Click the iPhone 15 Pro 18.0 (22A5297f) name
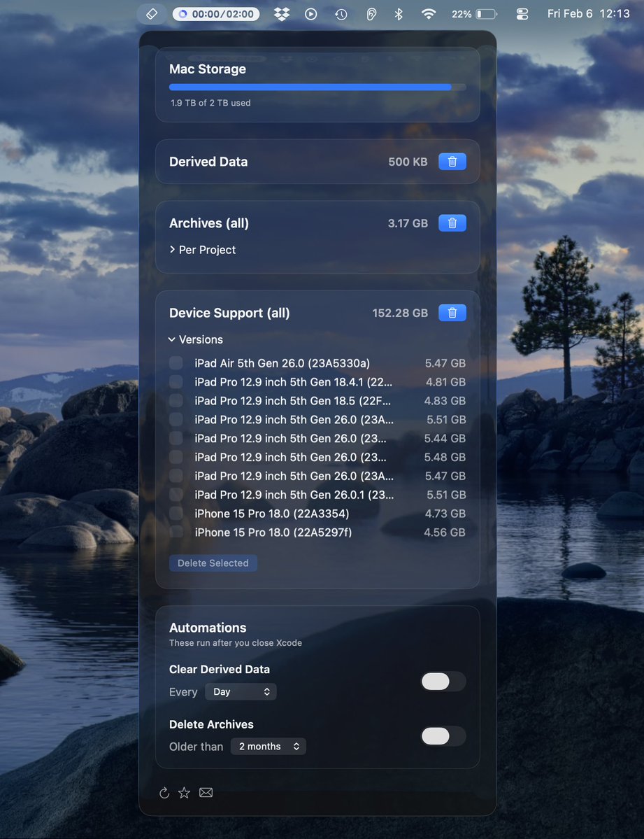 pyautogui.click(x=273, y=533)
